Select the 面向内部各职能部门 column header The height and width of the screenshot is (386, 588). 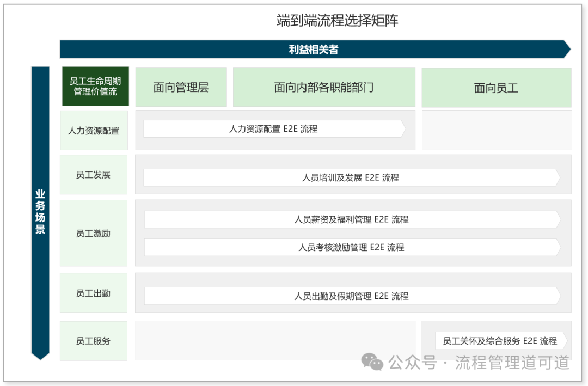pos(324,87)
